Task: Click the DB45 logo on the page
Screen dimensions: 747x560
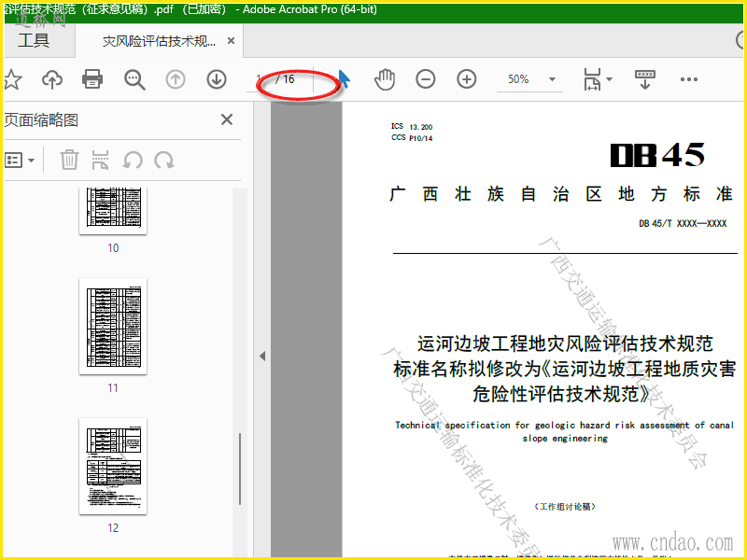Action: pyautogui.click(x=657, y=155)
